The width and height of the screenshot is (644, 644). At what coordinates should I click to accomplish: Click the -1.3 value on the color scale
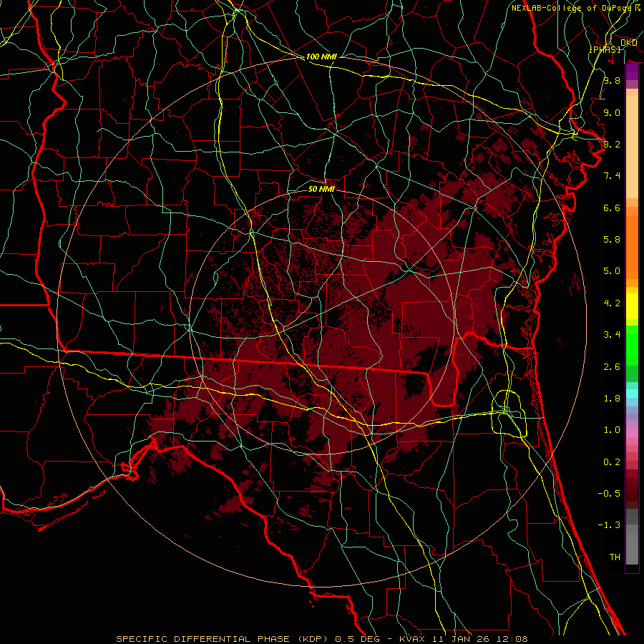(x=609, y=525)
